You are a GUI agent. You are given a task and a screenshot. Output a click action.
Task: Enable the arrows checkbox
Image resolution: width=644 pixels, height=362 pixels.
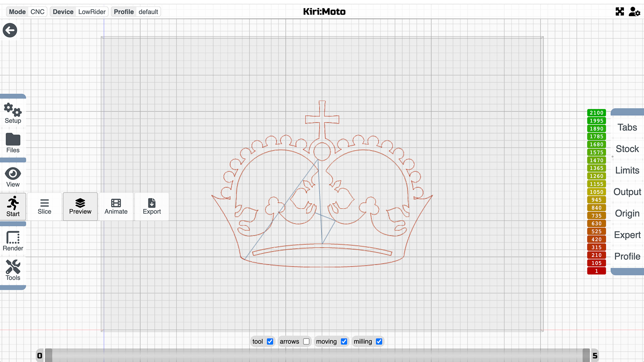[306, 342]
